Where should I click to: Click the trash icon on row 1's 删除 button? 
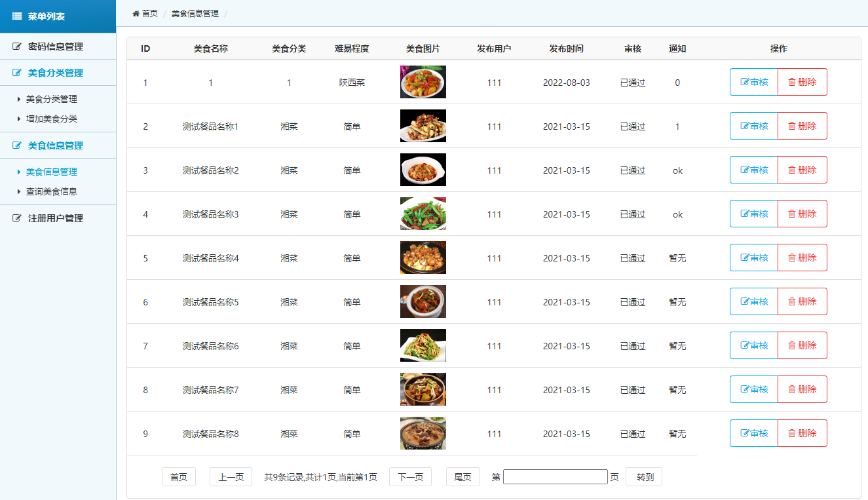click(791, 81)
